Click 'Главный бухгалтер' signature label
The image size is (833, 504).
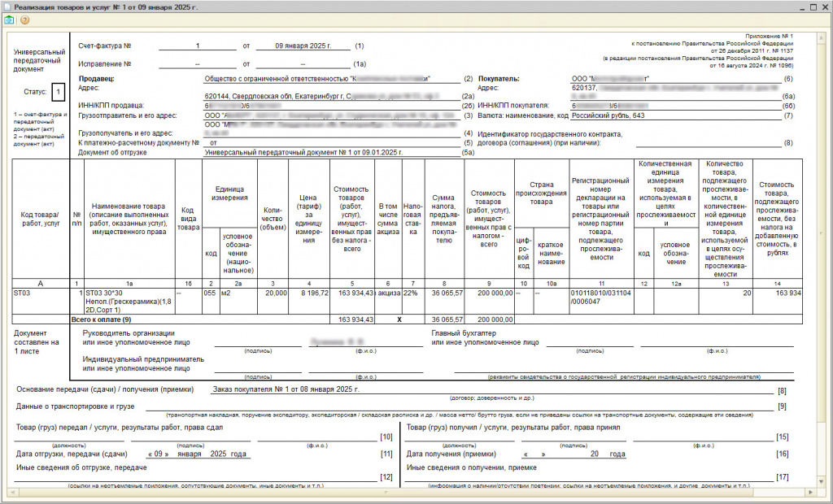464,333
